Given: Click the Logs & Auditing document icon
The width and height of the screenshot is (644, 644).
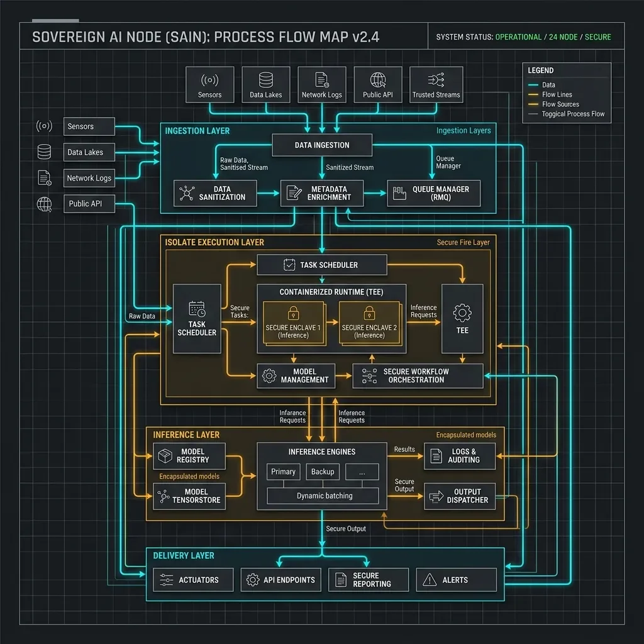Looking at the screenshot, I should tap(436, 456).
